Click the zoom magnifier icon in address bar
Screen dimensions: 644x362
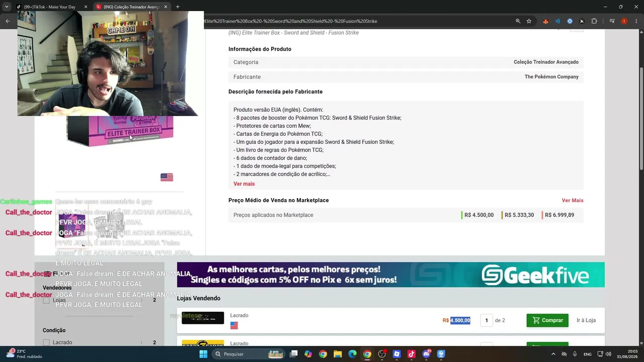(518, 21)
